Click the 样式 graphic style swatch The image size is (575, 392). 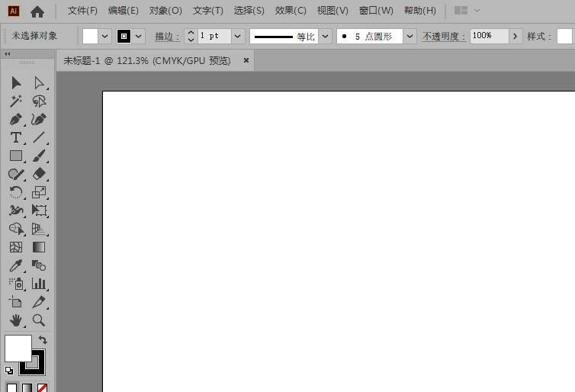565,37
